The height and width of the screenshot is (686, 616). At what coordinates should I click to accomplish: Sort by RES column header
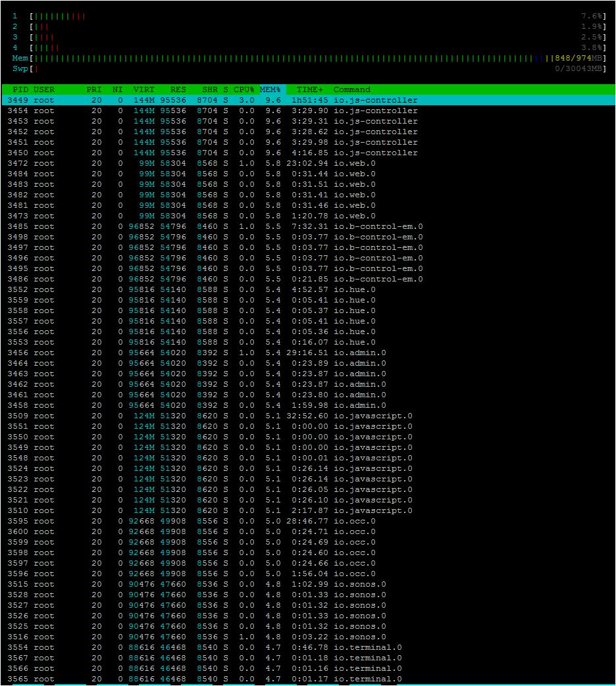[178, 89]
